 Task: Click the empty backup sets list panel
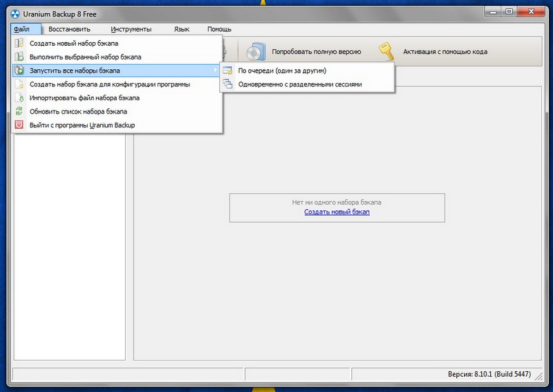tap(70, 246)
